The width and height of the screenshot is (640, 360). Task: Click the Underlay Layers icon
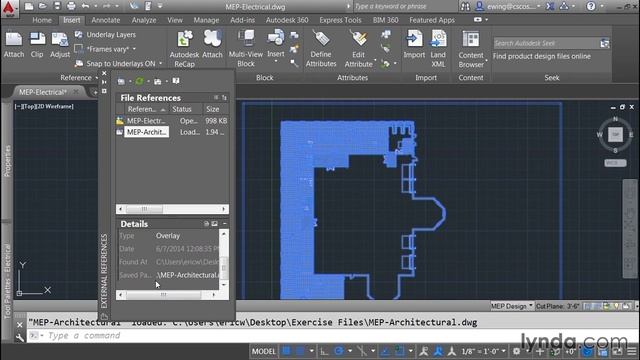(79, 35)
